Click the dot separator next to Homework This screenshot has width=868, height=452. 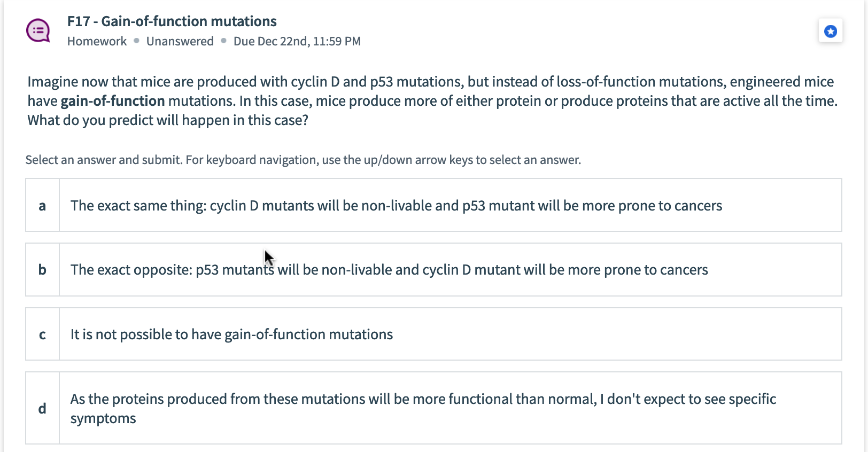136,41
